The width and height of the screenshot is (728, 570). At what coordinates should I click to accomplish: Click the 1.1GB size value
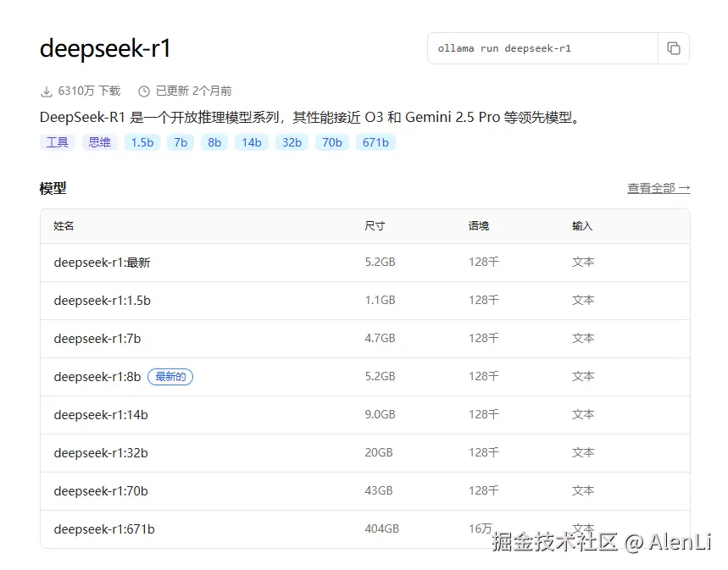[381, 301]
